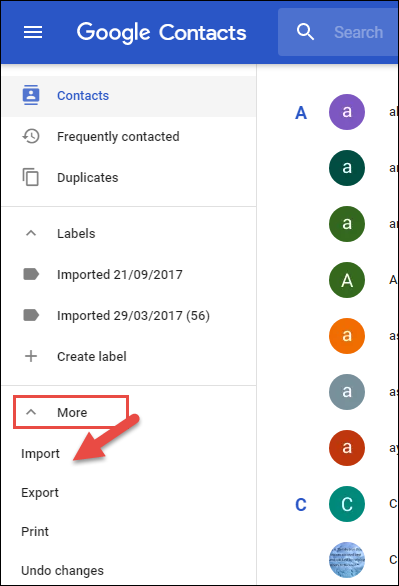Click the green capital 'A' avatar
This screenshot has width=399, height=586.
pos(347,280)
